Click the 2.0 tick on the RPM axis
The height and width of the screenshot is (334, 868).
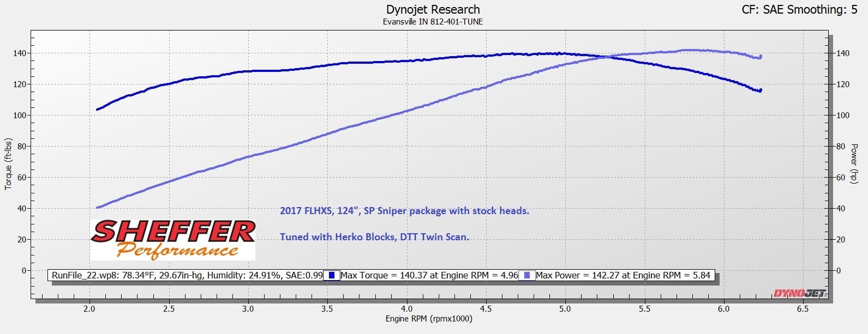[x=89, y=308]
